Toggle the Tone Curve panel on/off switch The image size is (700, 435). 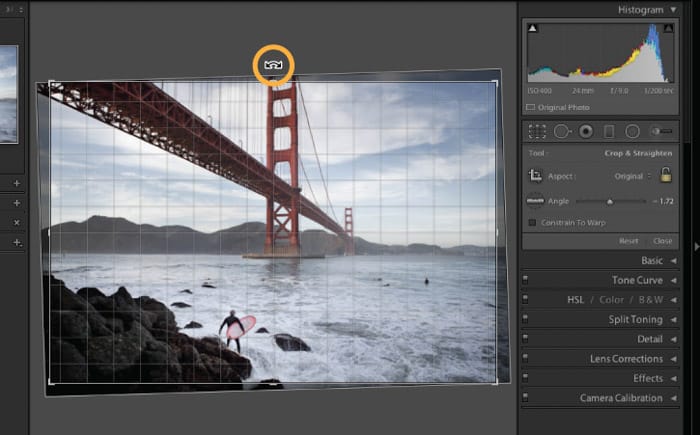[526, 280]
